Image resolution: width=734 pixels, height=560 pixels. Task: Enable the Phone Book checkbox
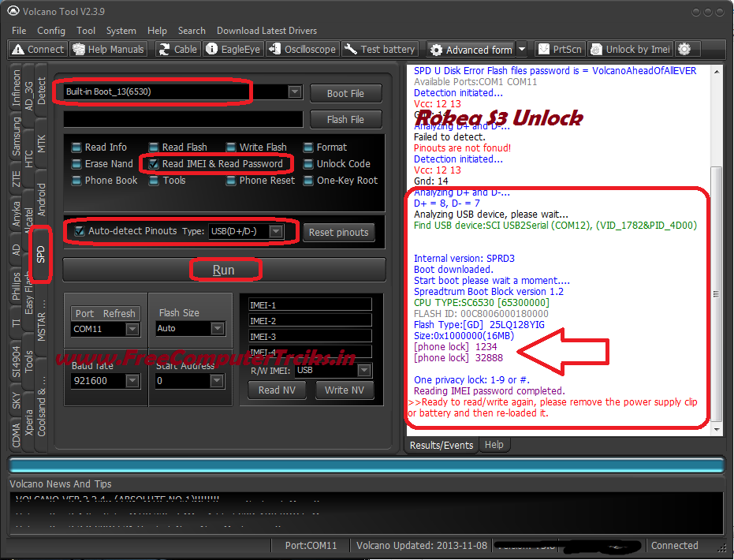click(76, 181)
